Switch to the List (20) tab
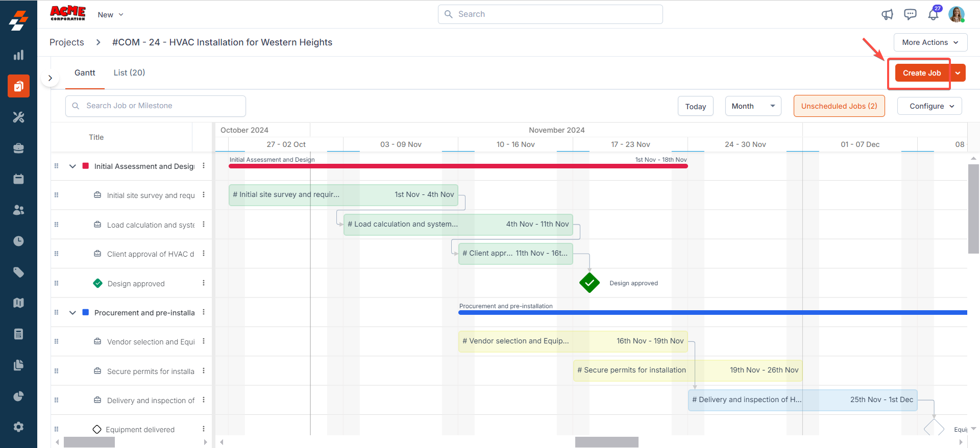980x448 pixels. [129, 72]
